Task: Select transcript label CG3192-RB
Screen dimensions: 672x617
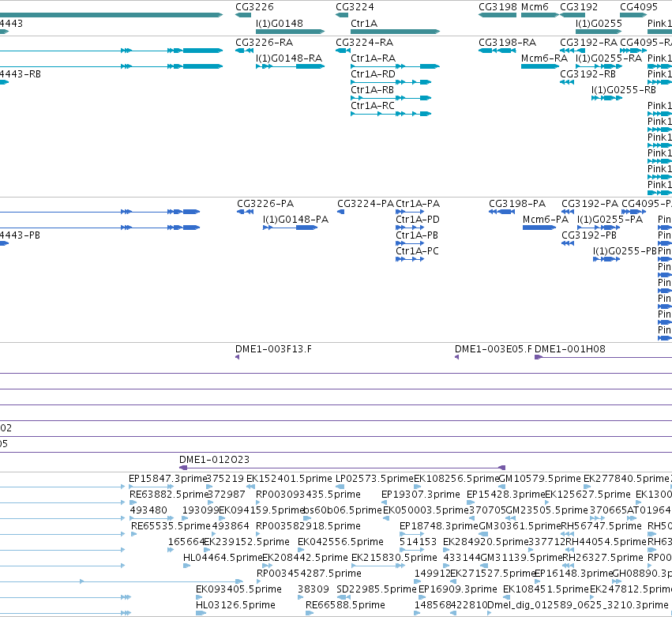Action: [588, 74]
